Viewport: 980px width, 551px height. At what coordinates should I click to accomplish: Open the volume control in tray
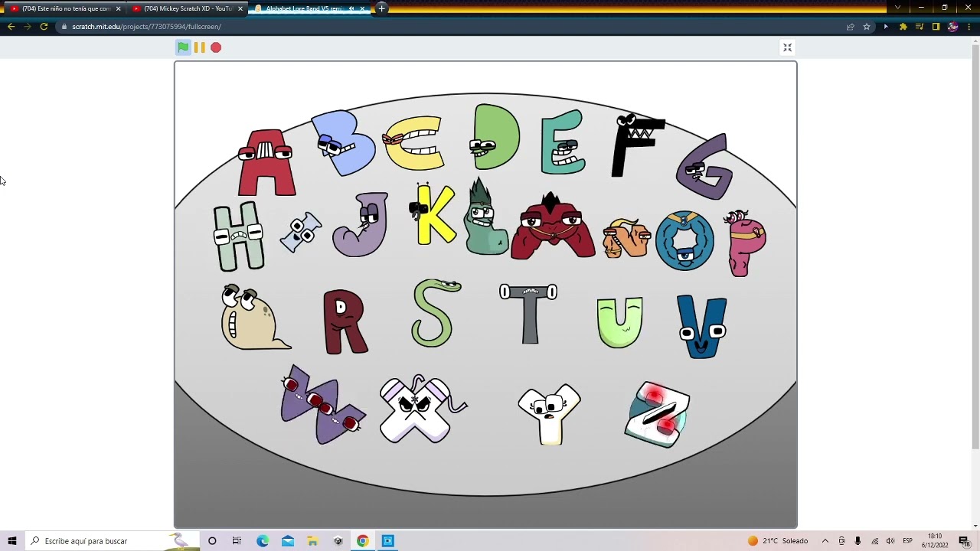(x=890, y=541)
